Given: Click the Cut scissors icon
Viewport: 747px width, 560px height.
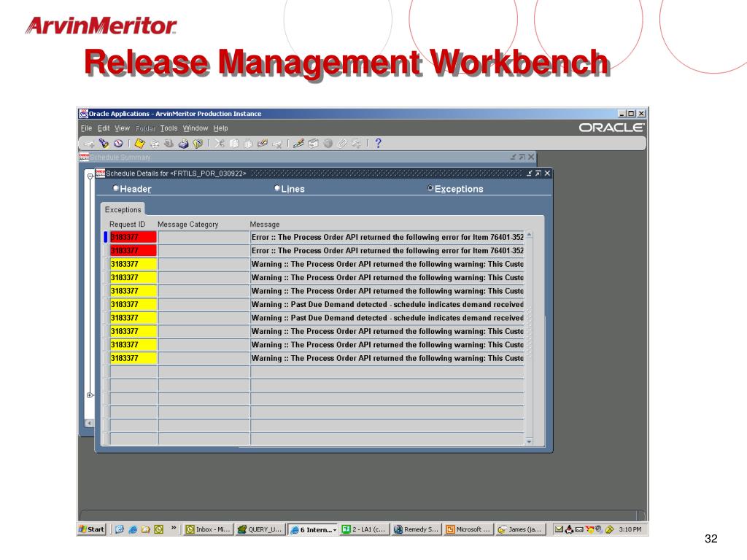Looking at the screenshot, I should tap(220, 144).
